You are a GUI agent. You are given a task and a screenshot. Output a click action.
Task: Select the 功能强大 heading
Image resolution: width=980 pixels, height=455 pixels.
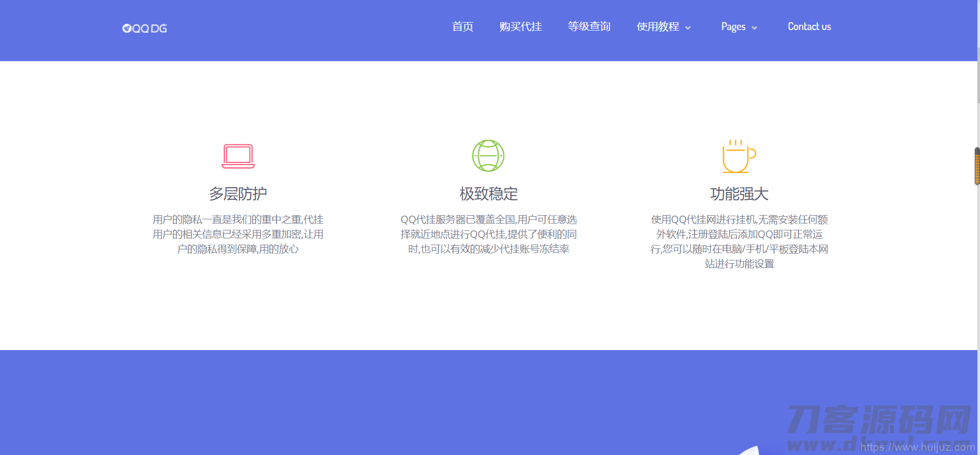point(739,193)
